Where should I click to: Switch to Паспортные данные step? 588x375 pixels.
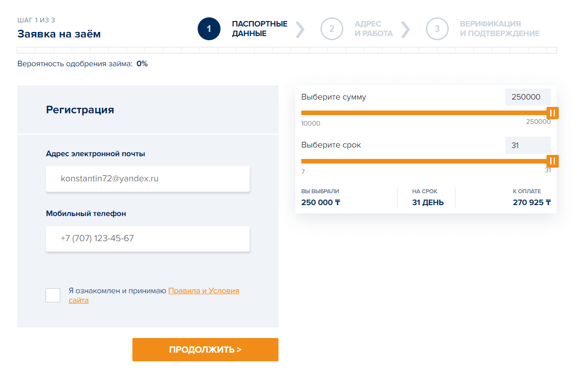tap(259, 28)
